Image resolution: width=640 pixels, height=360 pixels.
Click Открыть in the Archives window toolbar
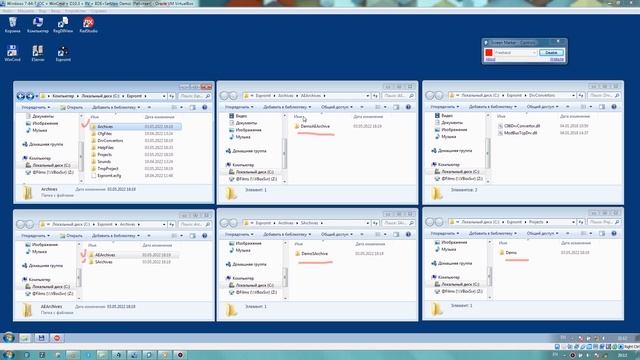click(71, 236)
